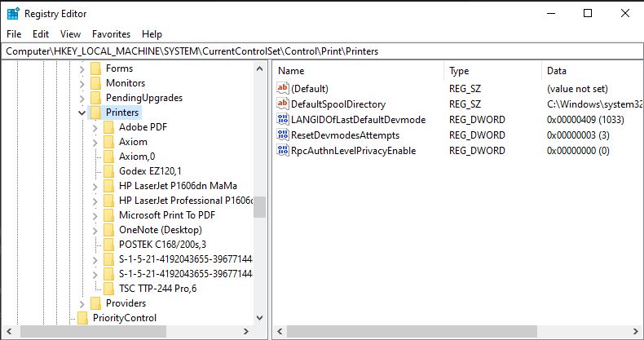Expand the HP LaserJet Professional P1606 key
Image resolution: width=644 pixels, height=340 pixels.
tap(95, 201)
